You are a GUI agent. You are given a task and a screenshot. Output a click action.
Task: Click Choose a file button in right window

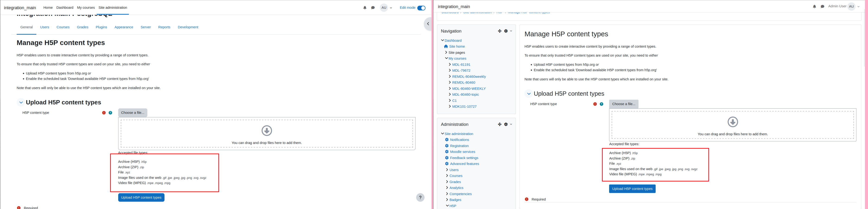[x=623, y=104]
